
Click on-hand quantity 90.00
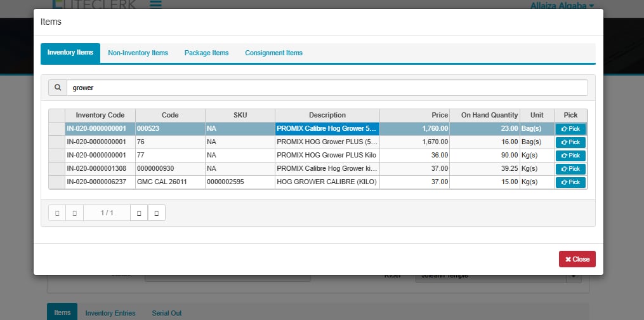coord(485,156)
